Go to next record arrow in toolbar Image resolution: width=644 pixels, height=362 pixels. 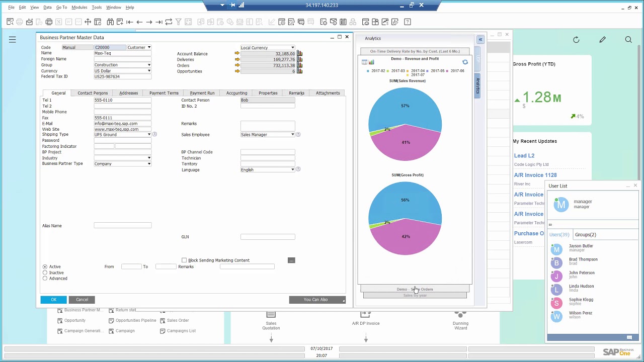pos(149,22)
